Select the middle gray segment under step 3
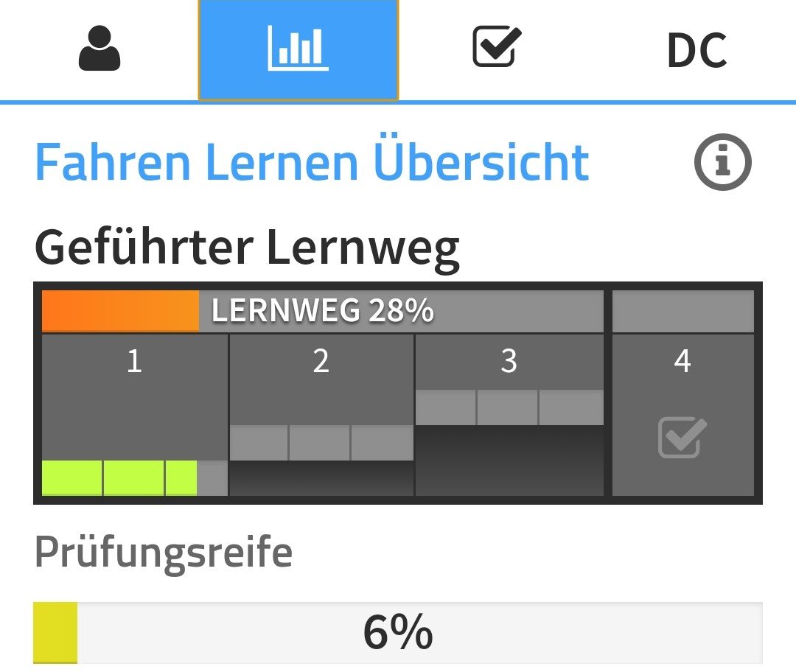Image resolution: width=796 pixels, height=672 pixels. point(508,407)
